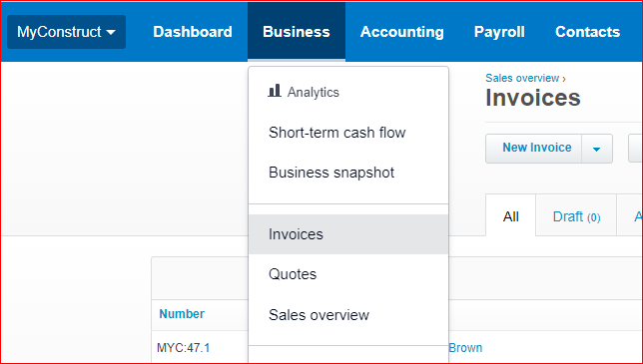643x364 pixels.
Task: Select Invoices in the Business dropdown
Action: (x=348, y=234)
